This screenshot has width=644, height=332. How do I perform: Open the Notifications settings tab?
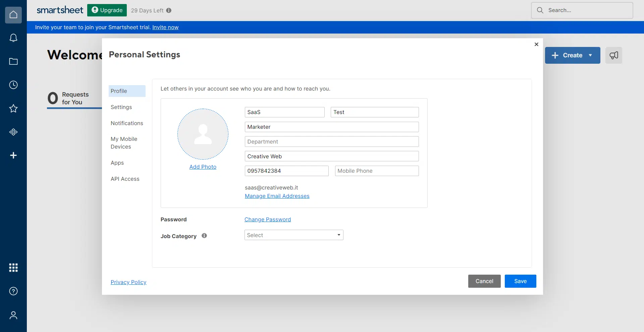127,123
